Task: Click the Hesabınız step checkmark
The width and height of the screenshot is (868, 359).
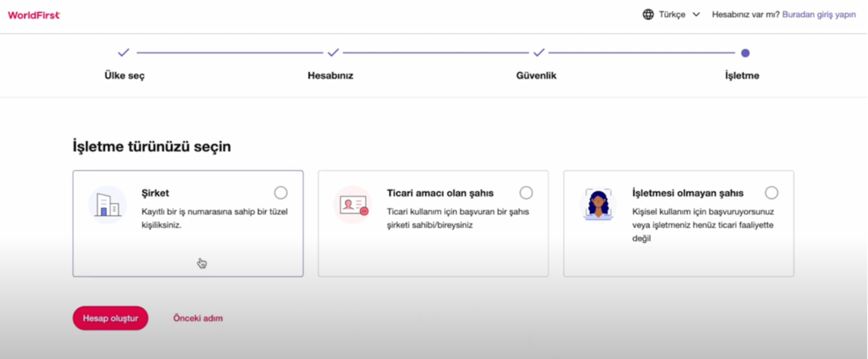Action: (x=333, y=53)
